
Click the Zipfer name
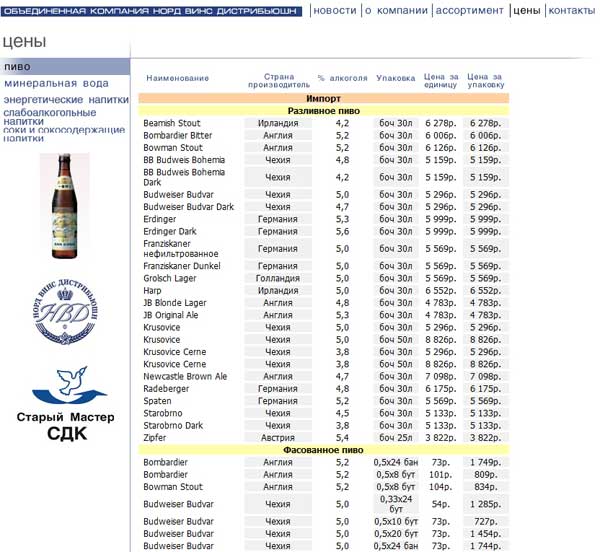(x=155, y=438)
